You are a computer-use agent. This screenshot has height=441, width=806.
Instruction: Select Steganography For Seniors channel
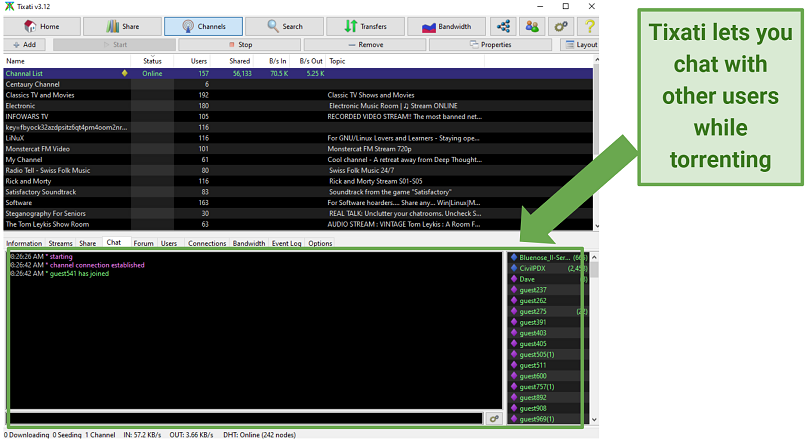click(x=298, y=214)
